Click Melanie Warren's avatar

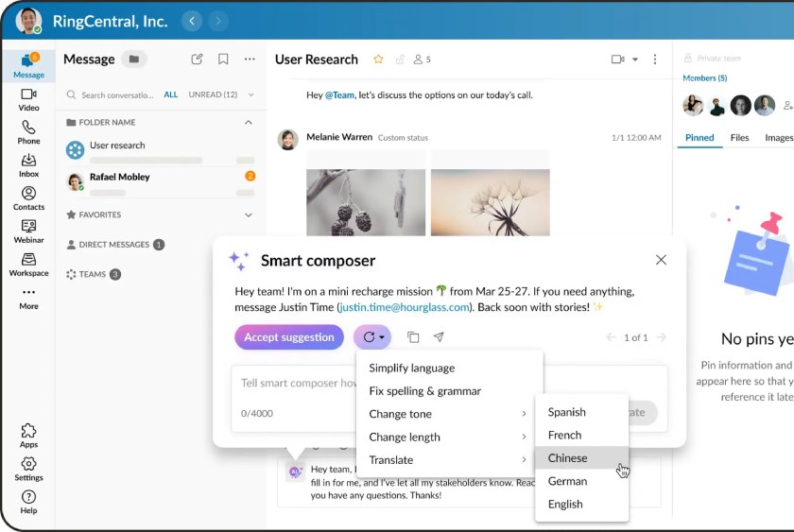point(287,139)
